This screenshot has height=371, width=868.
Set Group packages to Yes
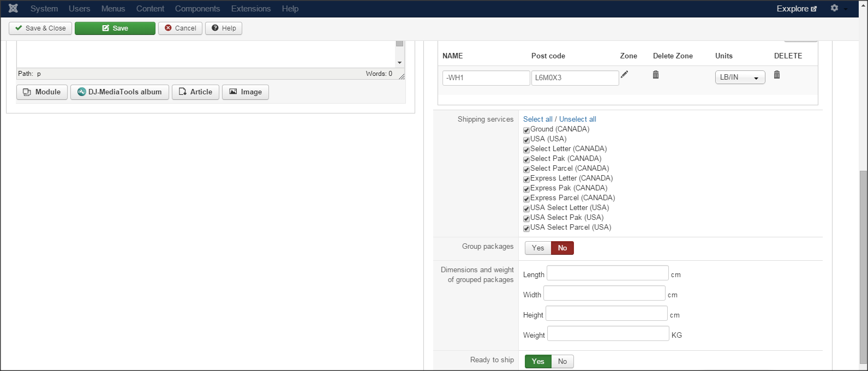[x=538, y=248]
